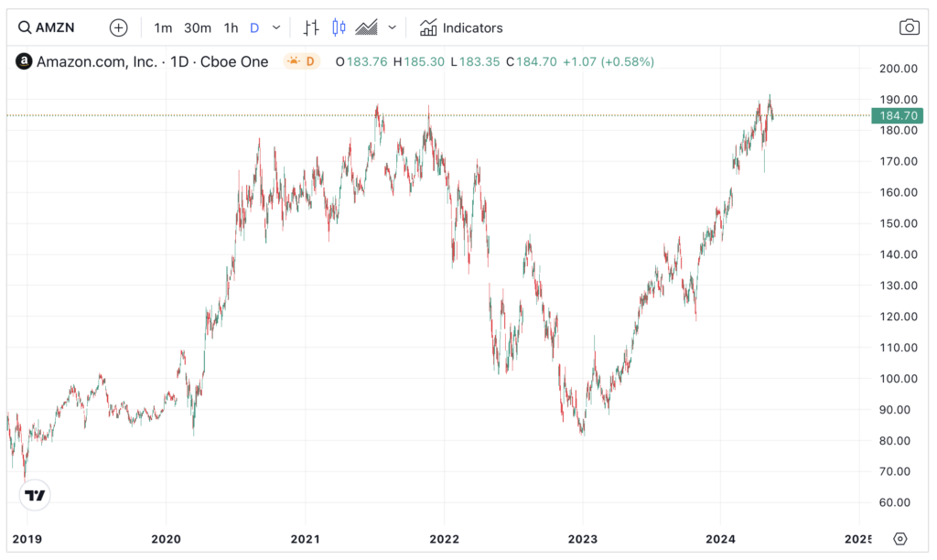The width and height of the screenshot is (937, 560).
Task: Click the 2023 time axis label
Action: [583, 539]
